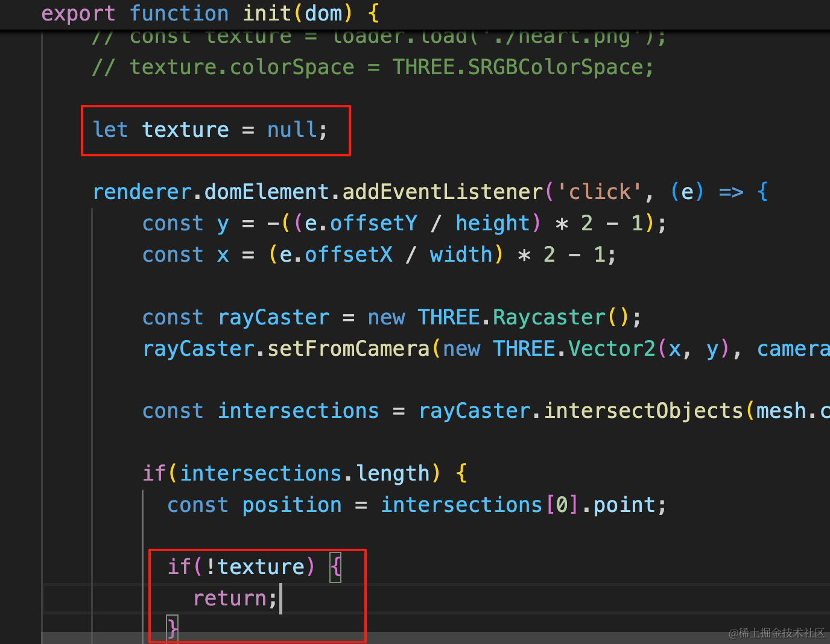Click 'intersectObjects' method call

(643, 411)
